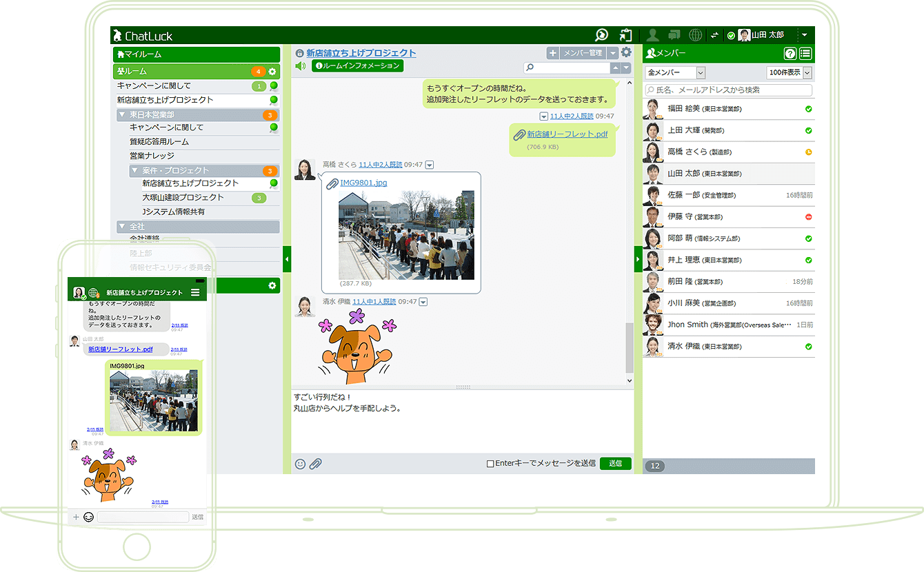
Task: Click the chat scrollbar thumb
Action: pyautogui.click(x=629, y=348)
